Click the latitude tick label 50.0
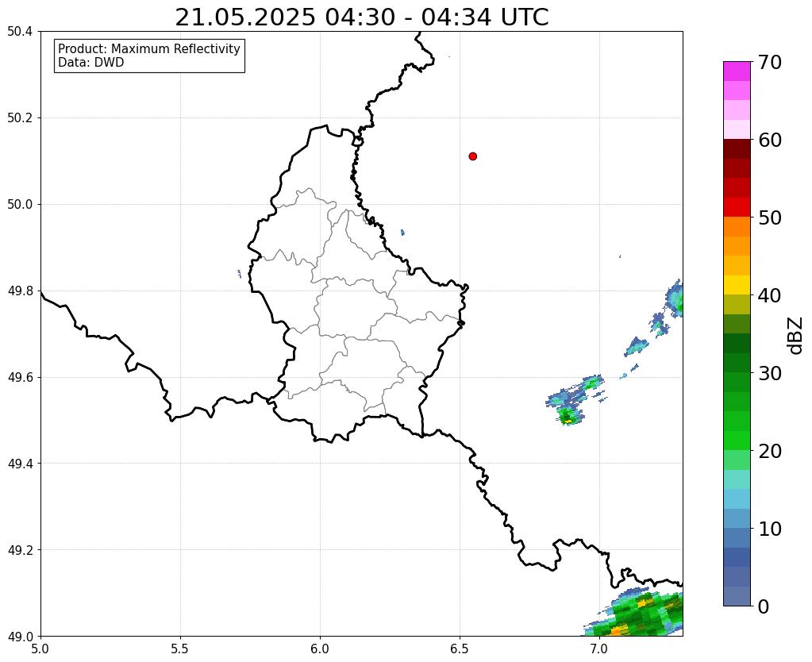Screen dimensions: 812x662 (20, 205)
